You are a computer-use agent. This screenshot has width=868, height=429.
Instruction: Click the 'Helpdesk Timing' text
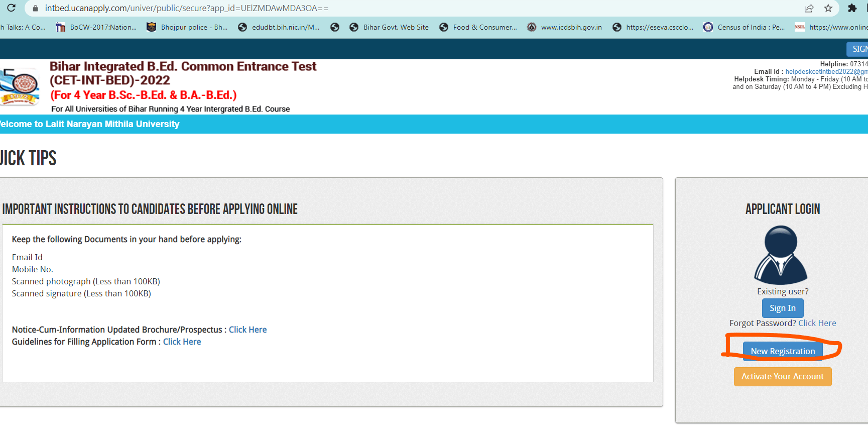(762, 79)
